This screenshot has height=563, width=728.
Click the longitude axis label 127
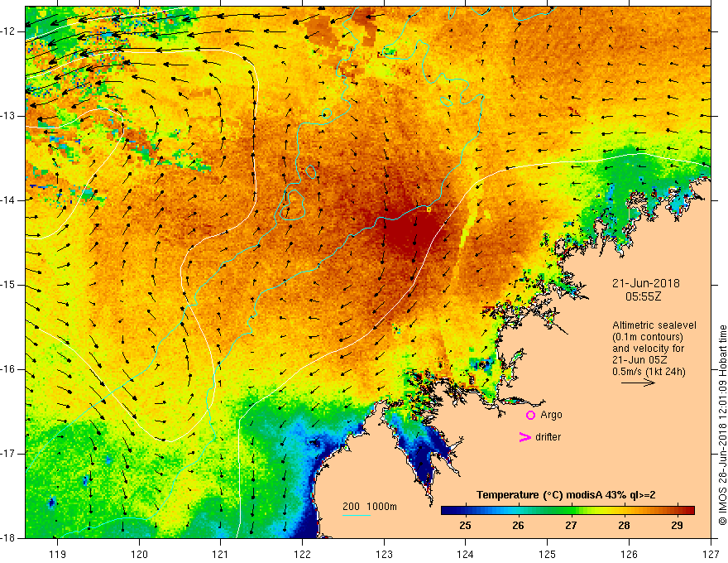click(x=711, y=554)
